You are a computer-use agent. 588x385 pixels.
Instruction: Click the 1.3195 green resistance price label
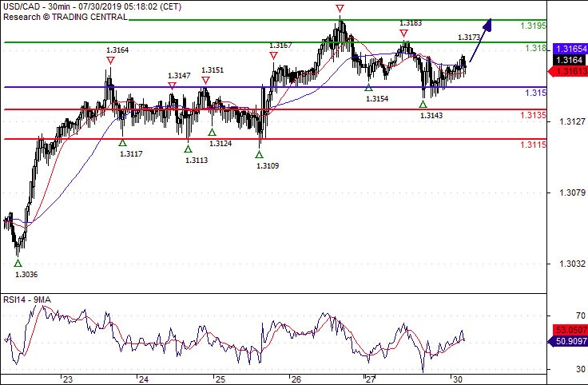coord(533,26)
